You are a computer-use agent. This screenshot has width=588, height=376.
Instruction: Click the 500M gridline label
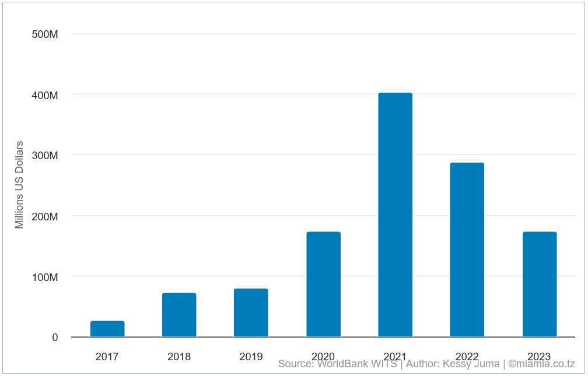click(x=45, y=34)
